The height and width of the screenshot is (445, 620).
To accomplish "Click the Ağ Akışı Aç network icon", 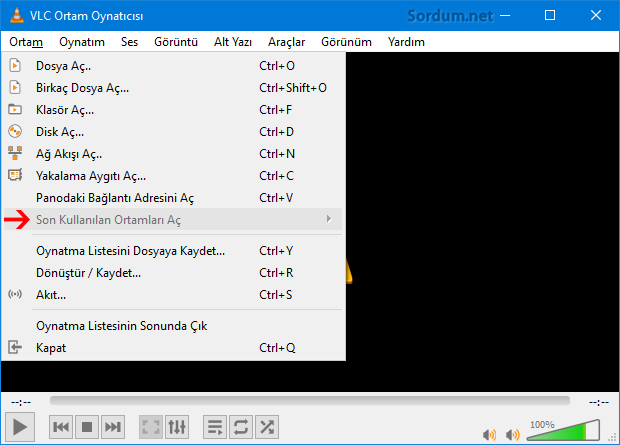I will pyautogui.click(x=15, y=153).
